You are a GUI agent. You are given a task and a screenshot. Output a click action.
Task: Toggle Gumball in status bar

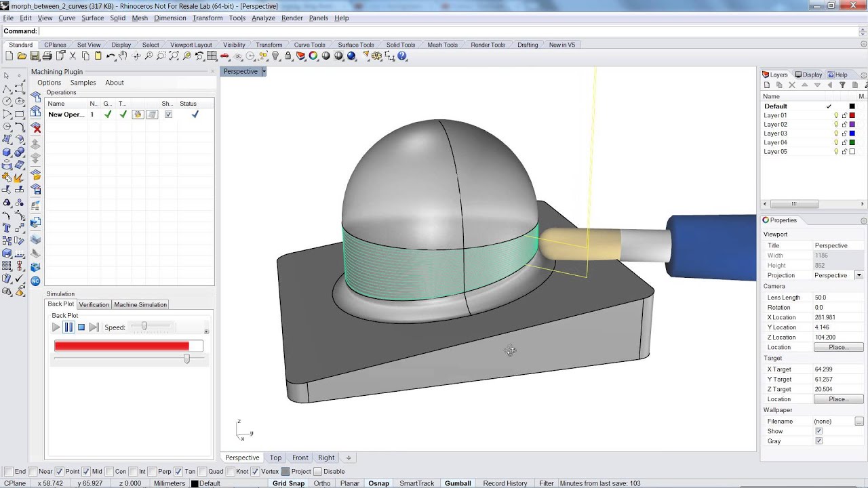458,483
